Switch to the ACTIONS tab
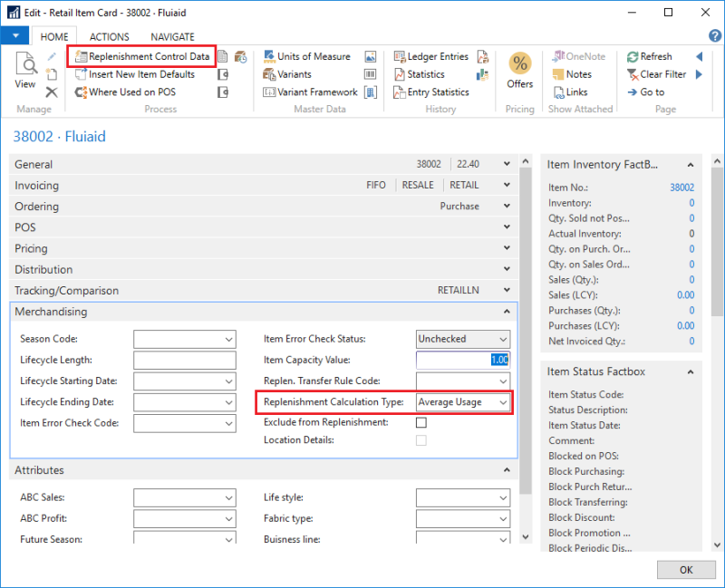The width and height of the screenshot is (725, 588). (109, 36)
